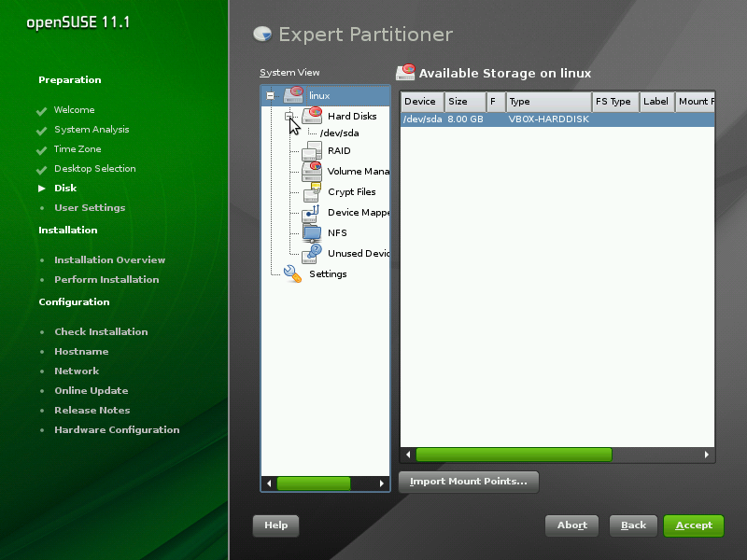Select the Hard Disks drive icon
This screenshot has height=560, width=747.
(312, 116)
